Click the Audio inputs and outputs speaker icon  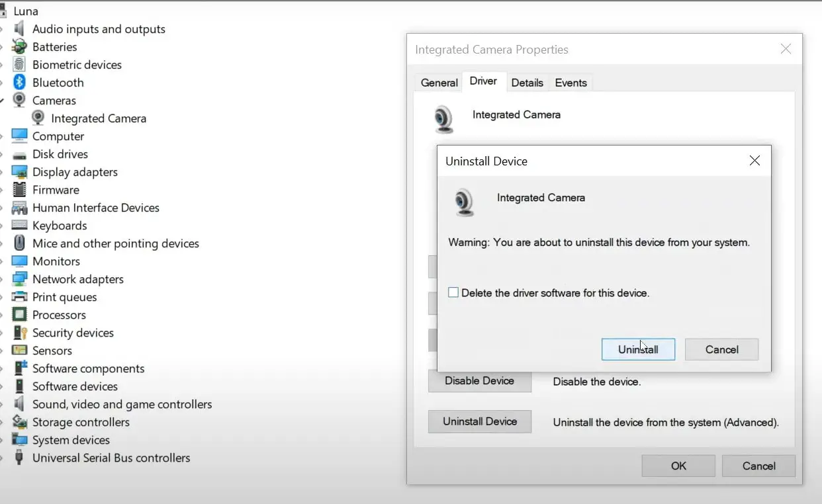click(x=19, y=29)
